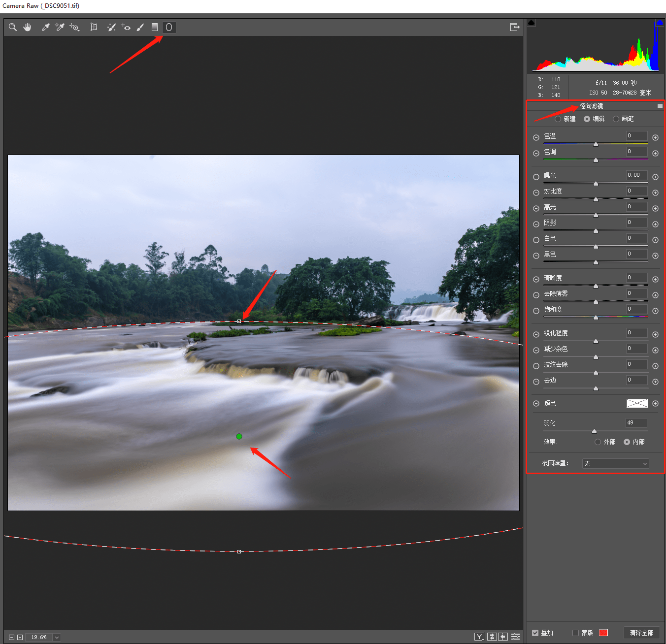Screen dimensions: 666x644
Task: Select the 画笔 radio option
Action: pyautogui.click(x=616, y=119)
